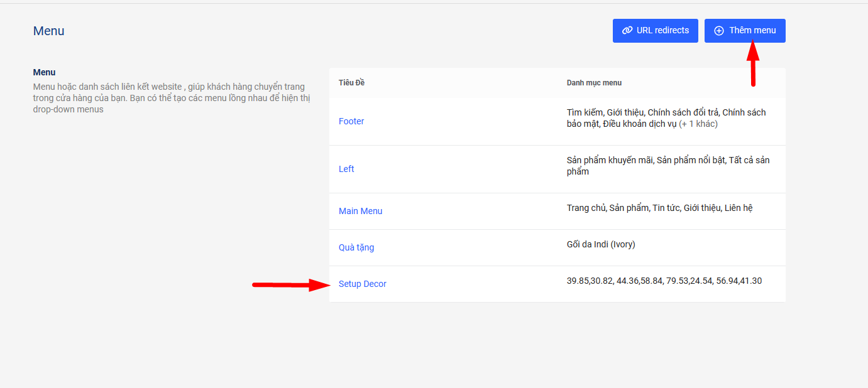Click the Menu description paragraph
Image resolution: width=868 pixels, height=388 pixels.
point(171,98)
